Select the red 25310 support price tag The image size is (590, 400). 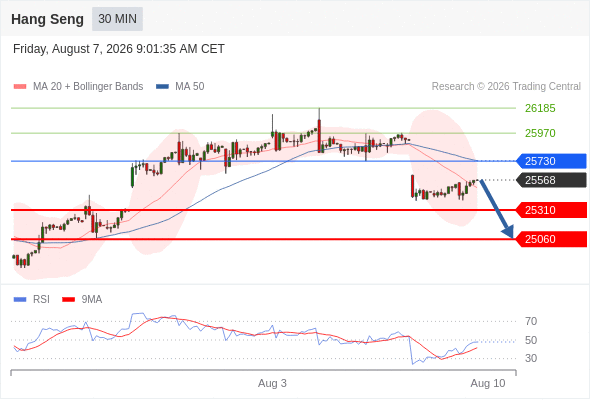pos(551,210)
